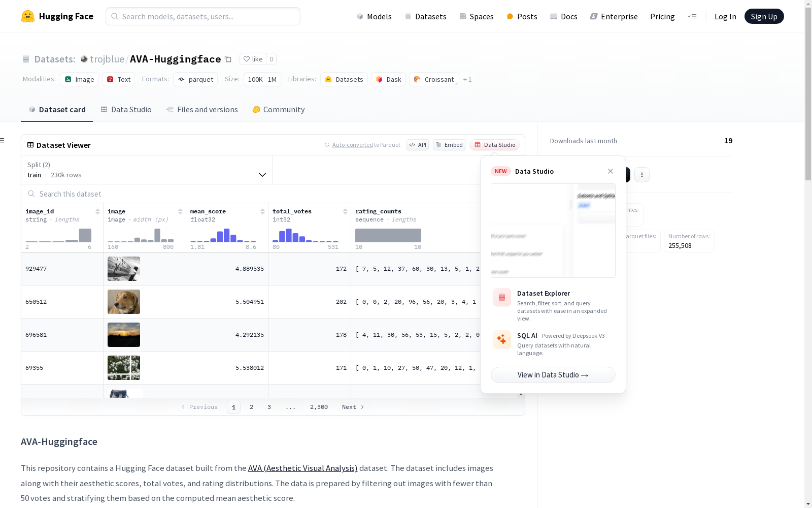Image resolution: width=812 pixels, height=508 pixels.
Task: Open Docs in the navigation bar
Action: (564, 16)
